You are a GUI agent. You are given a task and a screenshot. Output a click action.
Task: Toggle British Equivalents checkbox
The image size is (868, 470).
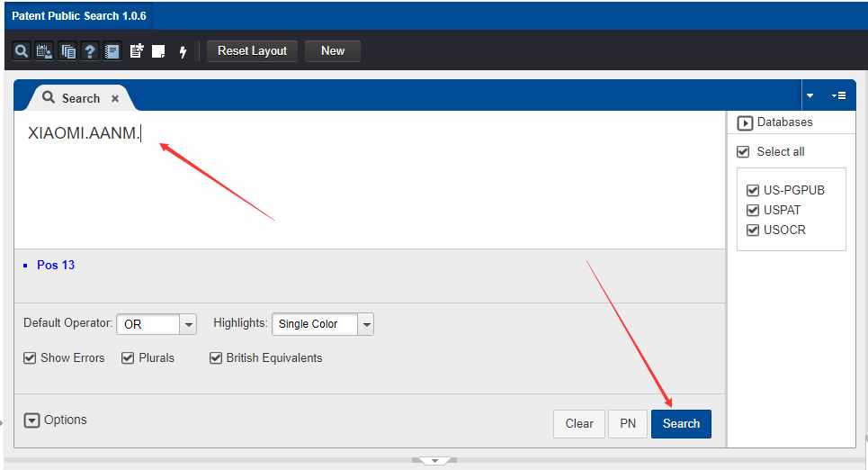[x=216, y=358]
